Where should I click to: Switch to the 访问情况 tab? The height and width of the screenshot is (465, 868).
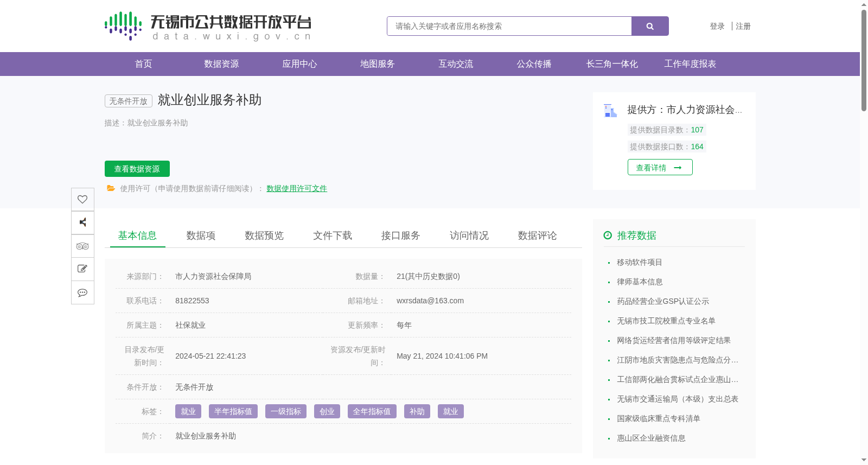coord(469,235)
